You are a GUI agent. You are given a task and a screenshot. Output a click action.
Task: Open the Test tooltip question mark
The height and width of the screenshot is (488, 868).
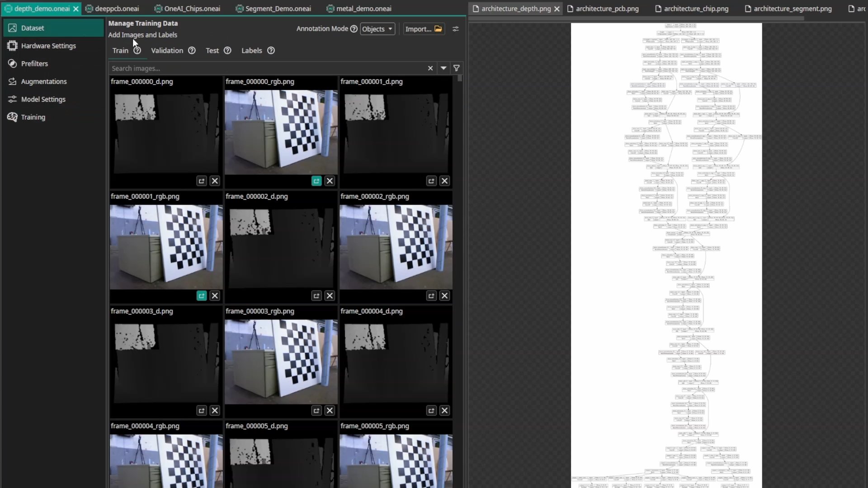(227, 51)
